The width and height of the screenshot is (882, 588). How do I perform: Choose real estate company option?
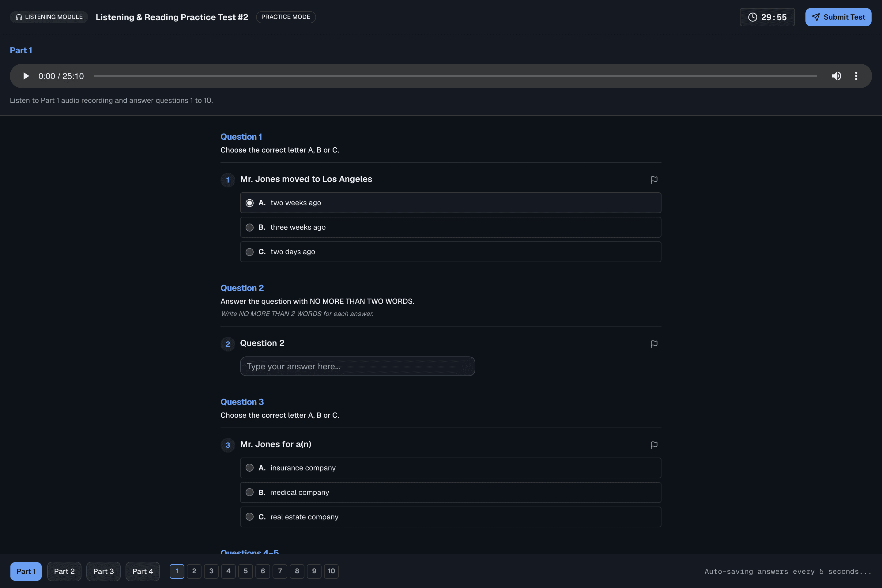(x=450, y=517)
